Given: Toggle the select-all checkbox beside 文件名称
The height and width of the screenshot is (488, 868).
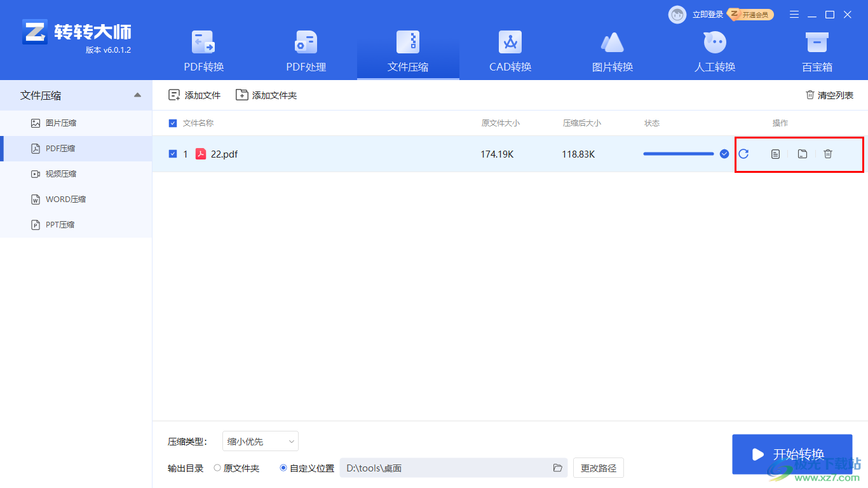Looking at the screenshot, I should point(173,123).
